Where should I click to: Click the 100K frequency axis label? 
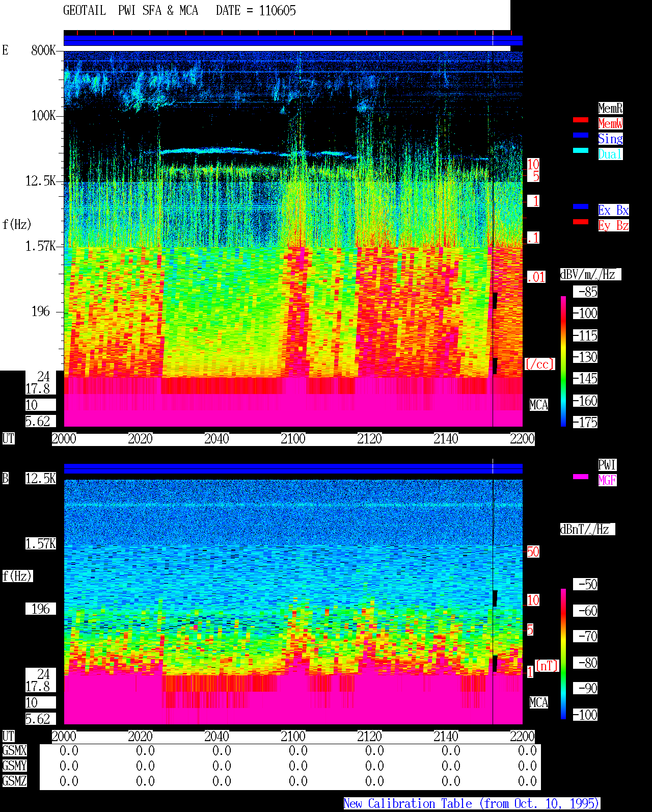click(43, 115)
